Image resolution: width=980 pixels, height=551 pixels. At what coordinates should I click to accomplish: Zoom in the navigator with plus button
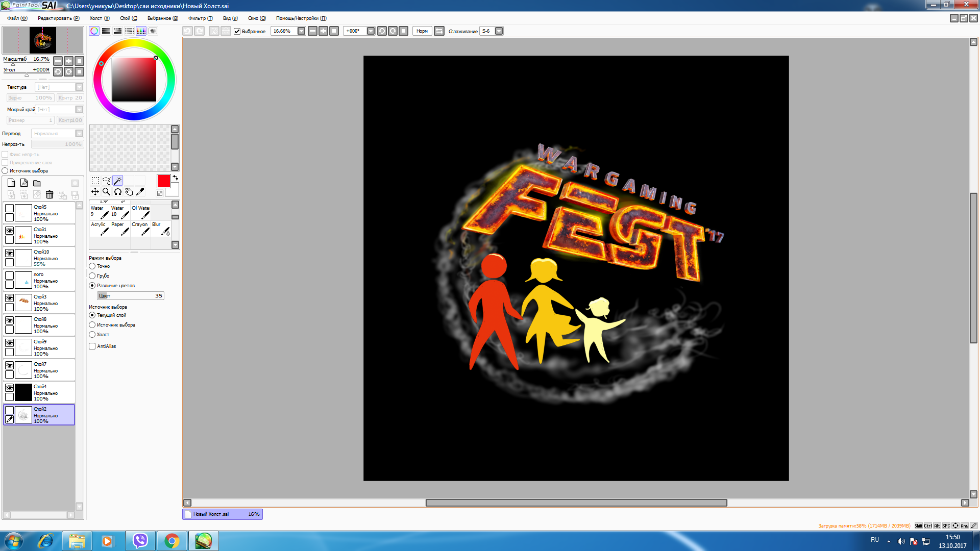(x=69, y=61)
